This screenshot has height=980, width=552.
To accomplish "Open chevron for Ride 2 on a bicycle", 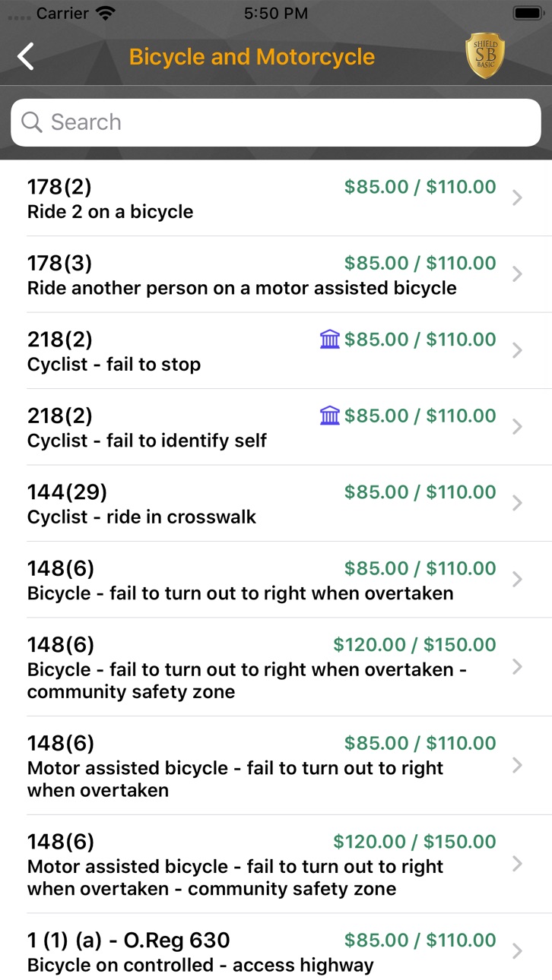I will (x=517, y=198).
